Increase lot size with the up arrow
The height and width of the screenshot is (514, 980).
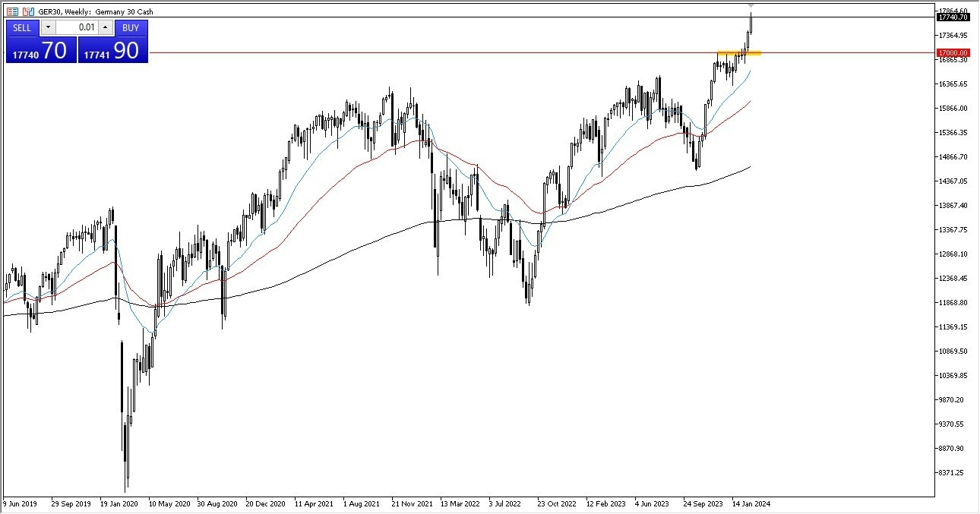pyautogui.click(x=105, y=27)
